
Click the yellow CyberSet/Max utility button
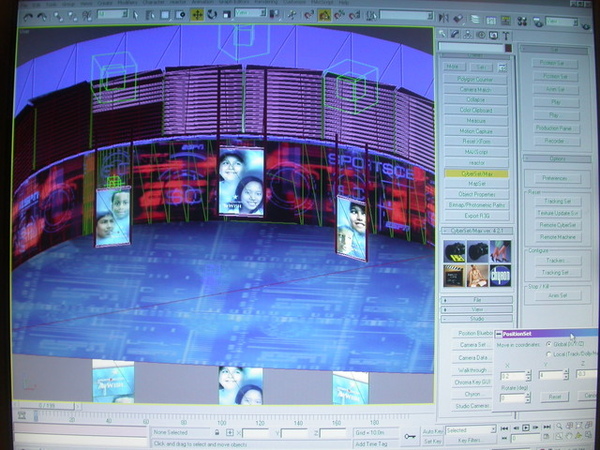point(477,174)
